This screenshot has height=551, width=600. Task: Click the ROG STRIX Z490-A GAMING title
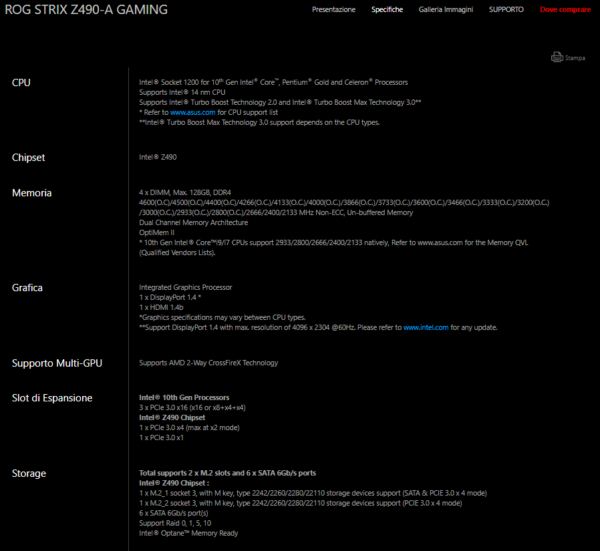pyautogui.click(x=86, y=10)
